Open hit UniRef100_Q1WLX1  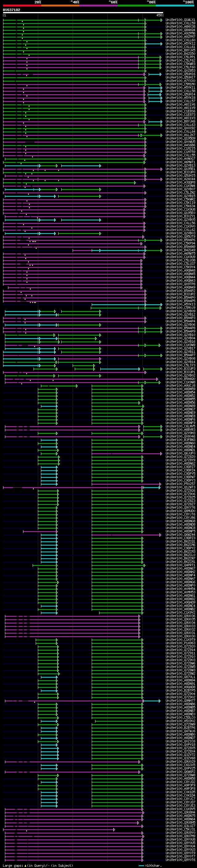coord(180,20)
